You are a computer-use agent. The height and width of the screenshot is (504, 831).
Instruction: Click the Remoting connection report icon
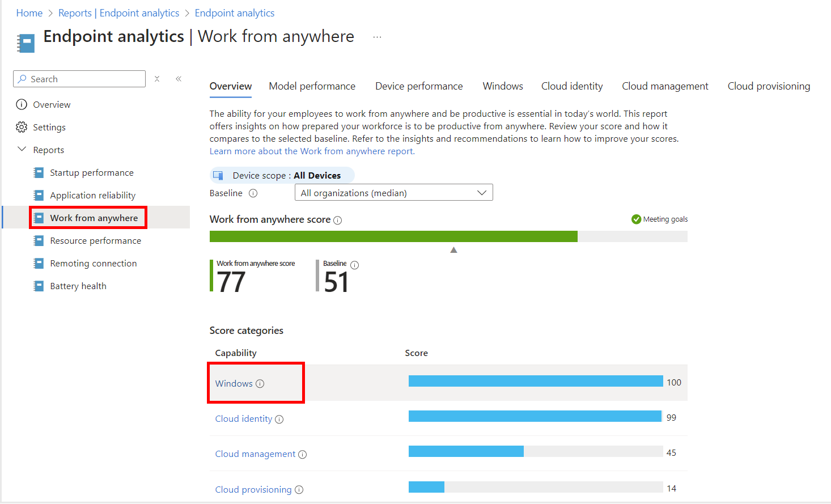coord(39,263)
